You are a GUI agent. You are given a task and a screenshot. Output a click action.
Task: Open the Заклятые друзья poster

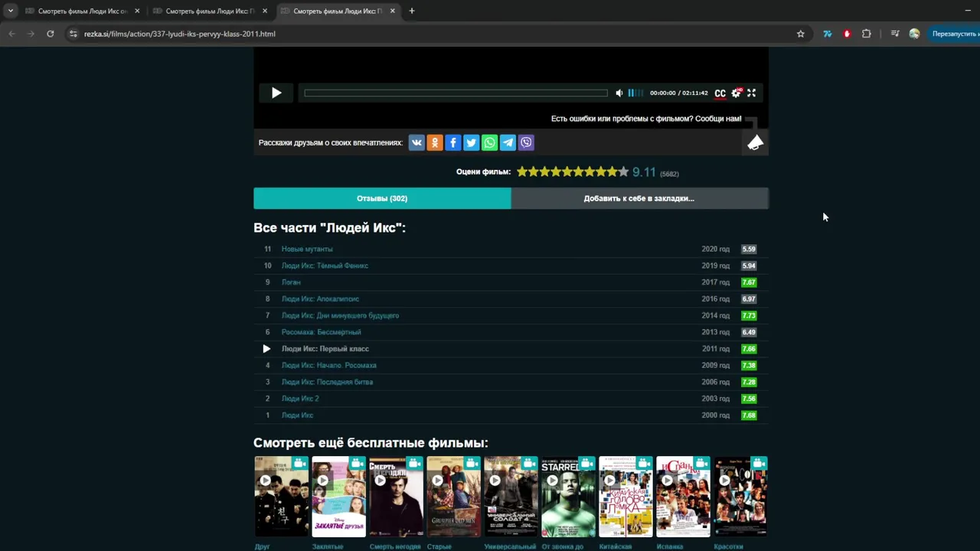(x=339, y=497)
